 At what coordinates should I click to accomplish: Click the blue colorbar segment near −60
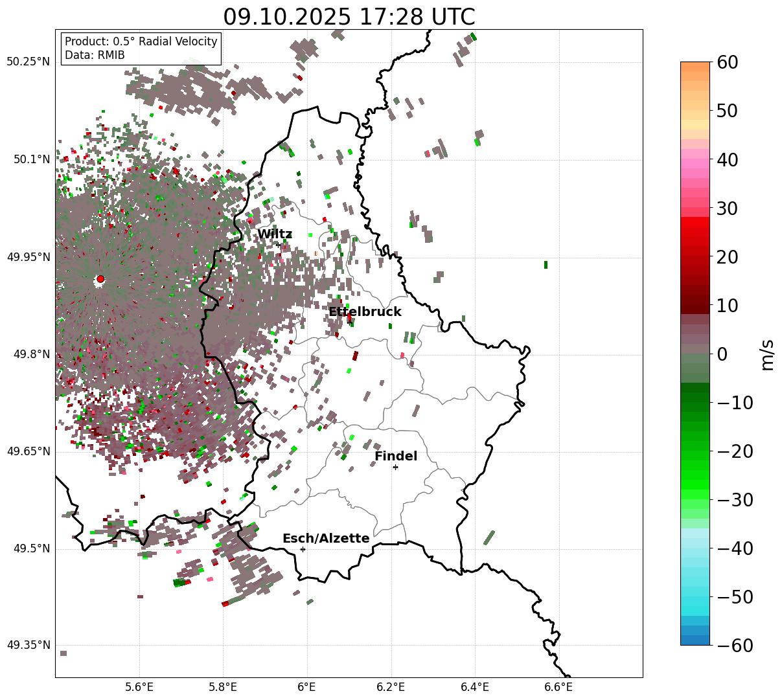pyautogui.click(x=695, y=640)
